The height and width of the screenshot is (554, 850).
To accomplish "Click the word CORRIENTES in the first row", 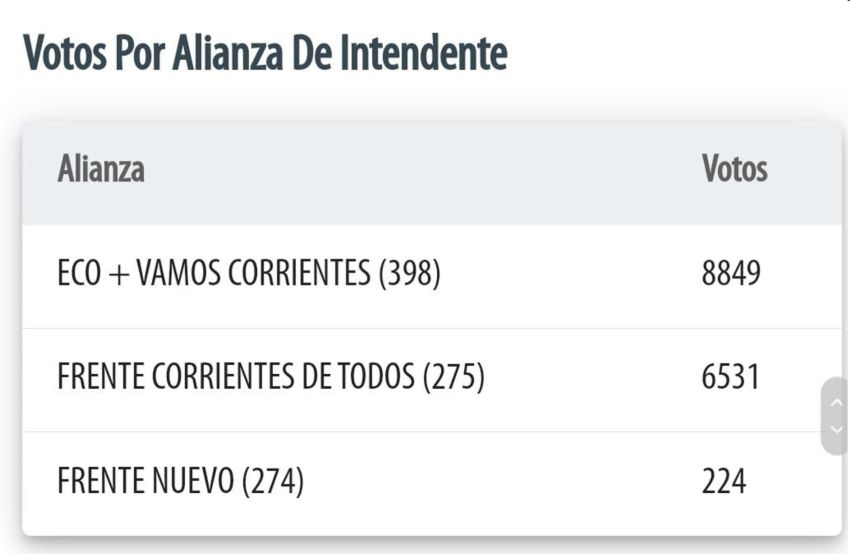I will (x=299, y=273).
